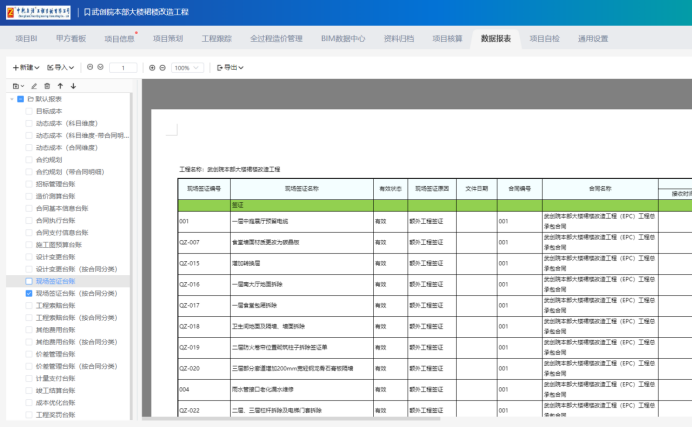Image resolution: width=693 pixels, height=427 pixels.
Task: Switch to the 项目核算 tab
Action: (x=447, y=39)
